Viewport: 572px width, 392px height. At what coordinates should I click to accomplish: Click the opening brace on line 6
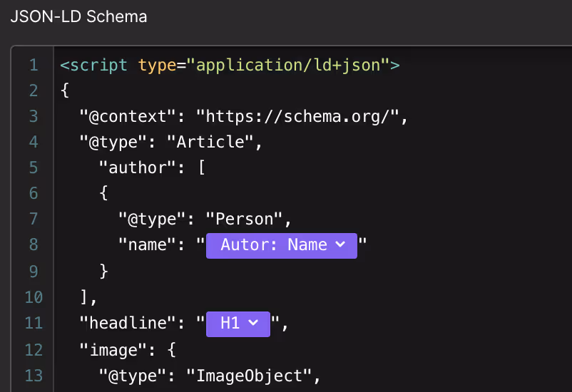point(103,193)
